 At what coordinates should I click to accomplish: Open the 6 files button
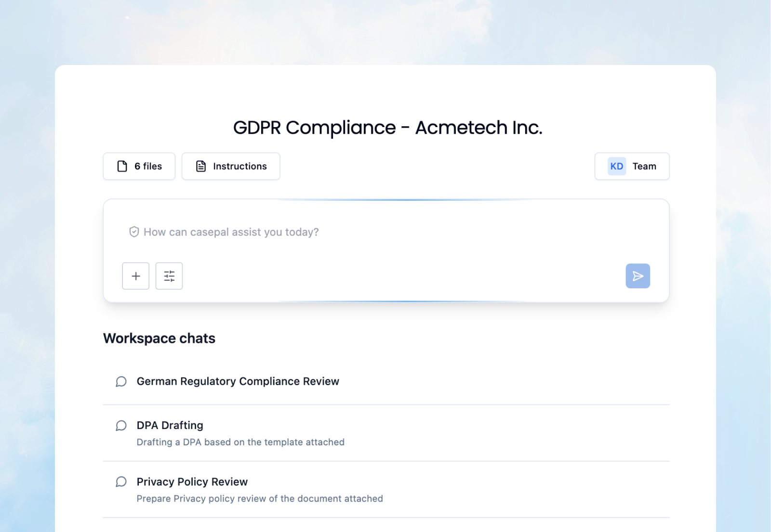click(x=139, y=166)
